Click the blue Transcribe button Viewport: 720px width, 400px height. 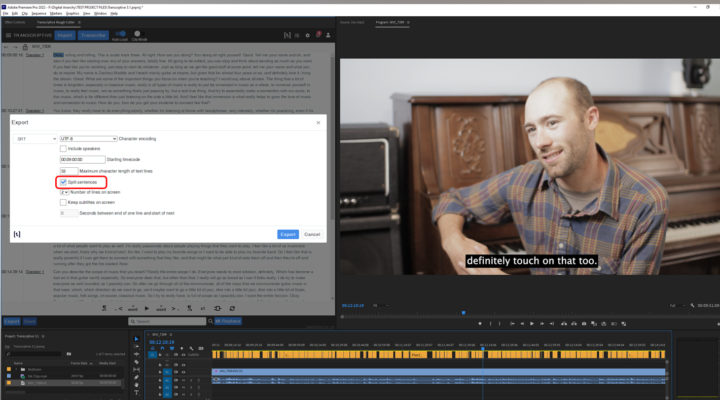(93, 35)
